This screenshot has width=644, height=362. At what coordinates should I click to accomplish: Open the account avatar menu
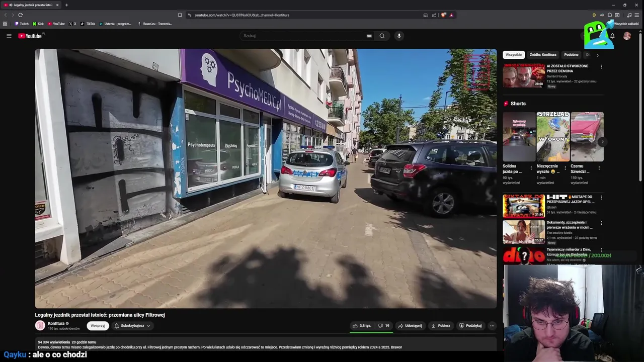click(627, 36)
